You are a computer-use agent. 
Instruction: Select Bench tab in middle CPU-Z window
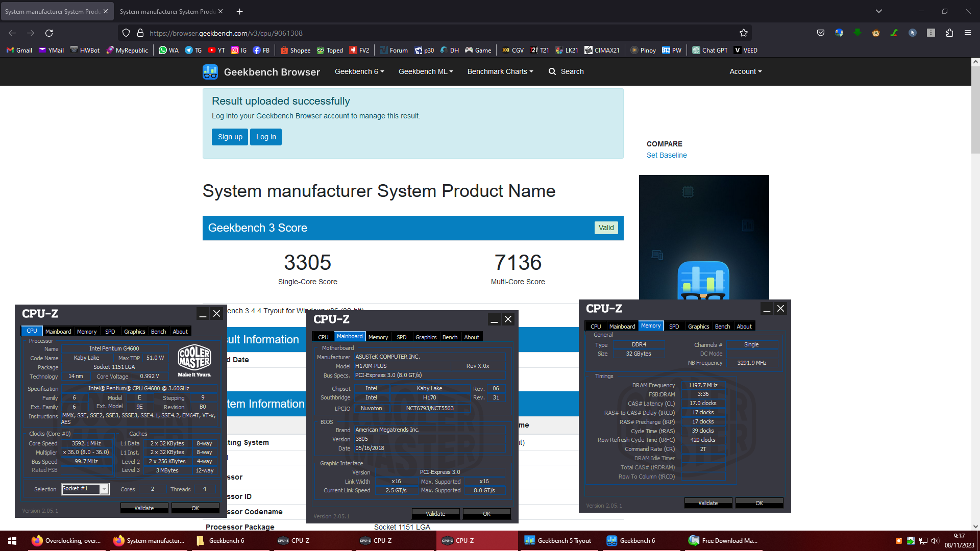[450, 337]
